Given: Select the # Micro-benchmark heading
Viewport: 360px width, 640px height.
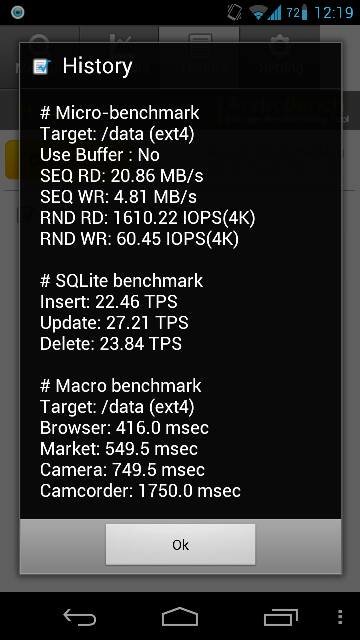Looking at the screenshot, I should click(120, 112).
